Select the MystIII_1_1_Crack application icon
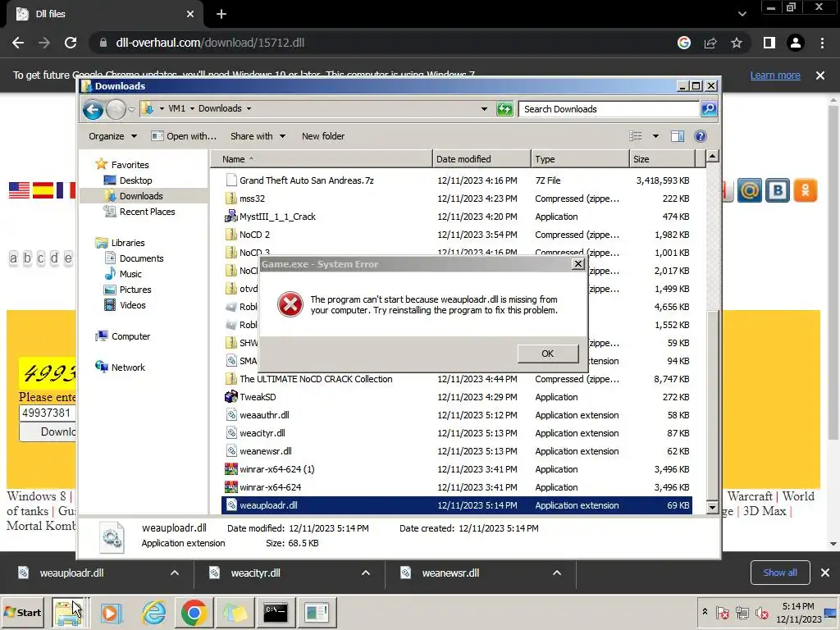The height and width of the screenshot is (630, 840). (231, 217)
